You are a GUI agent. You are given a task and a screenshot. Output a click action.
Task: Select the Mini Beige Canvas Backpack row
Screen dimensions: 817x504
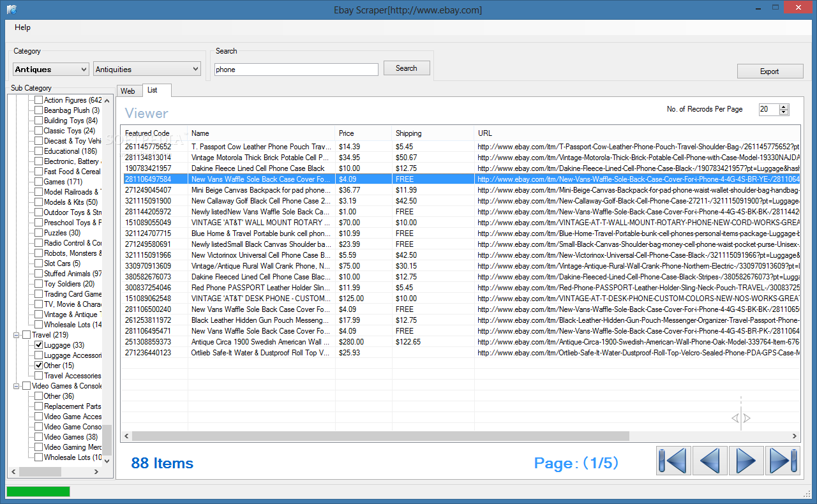pos(461,190)
